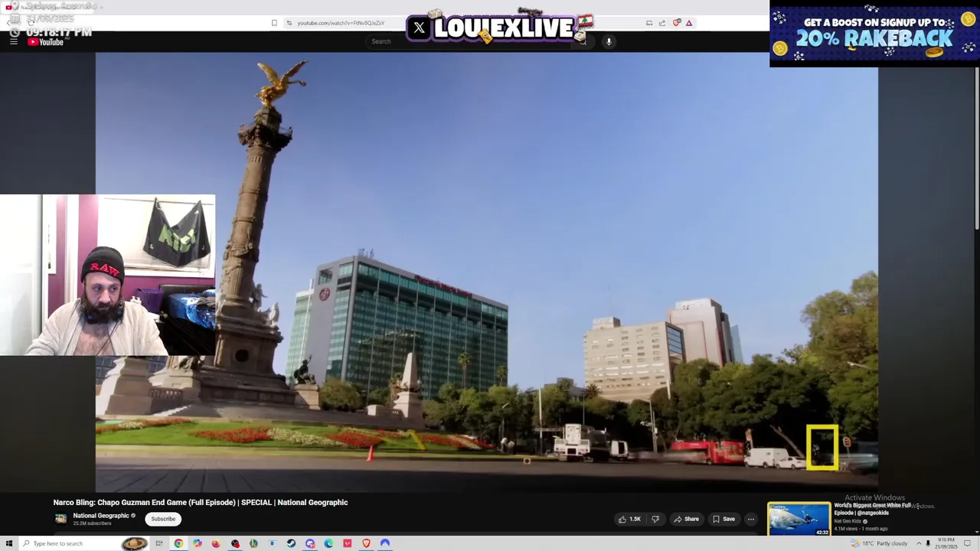Image resolution: width=980 pixels, height=551 pixels.
Task: Open Firefox from the taskbar
Action: point(216,543)
